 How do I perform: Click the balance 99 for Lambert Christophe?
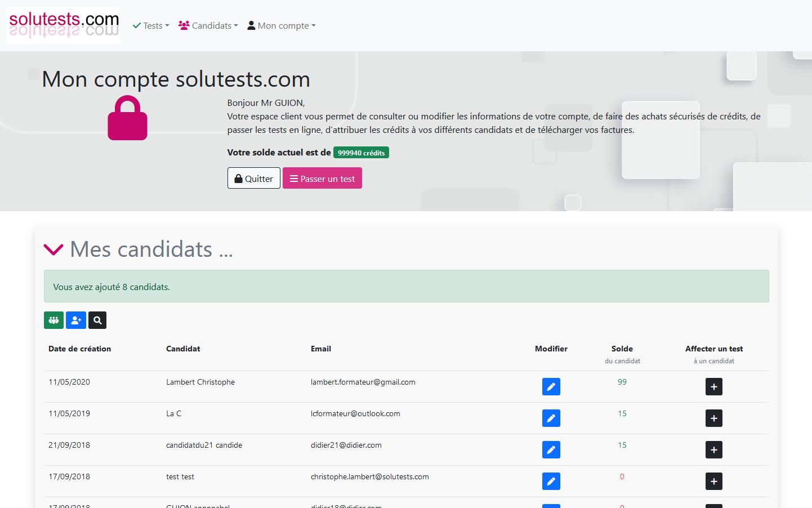click(x=622, y=382)
